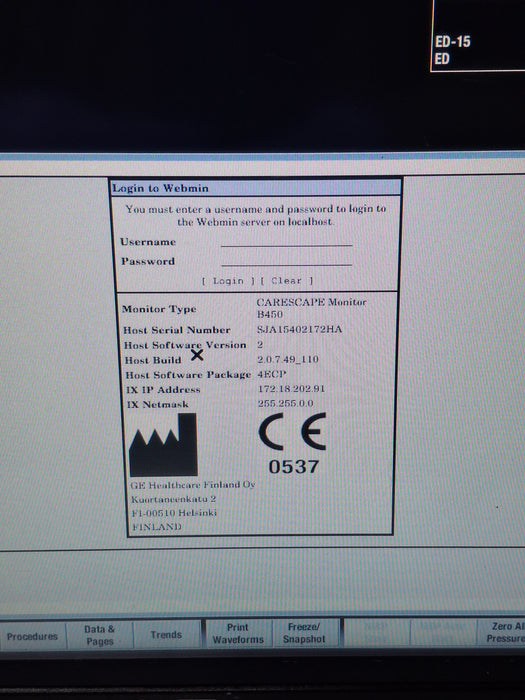
Task: Click the netmask value 255.255.0.0
Action: tap(285, 403)
